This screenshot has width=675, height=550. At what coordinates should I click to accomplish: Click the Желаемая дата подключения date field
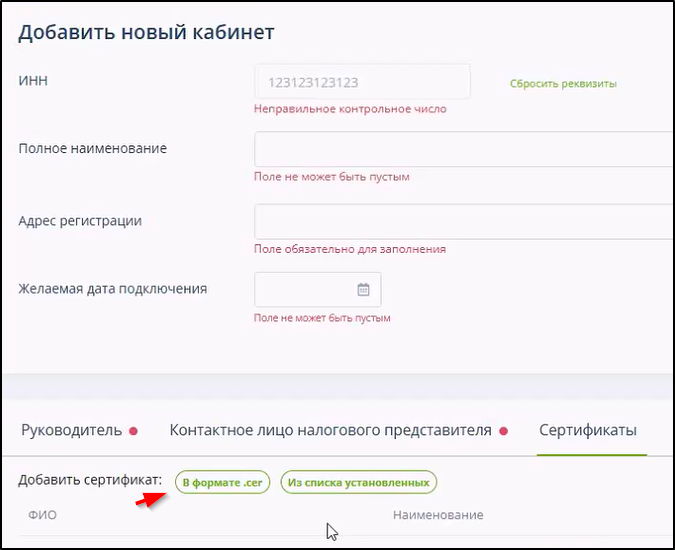click(x=305, y=290)
